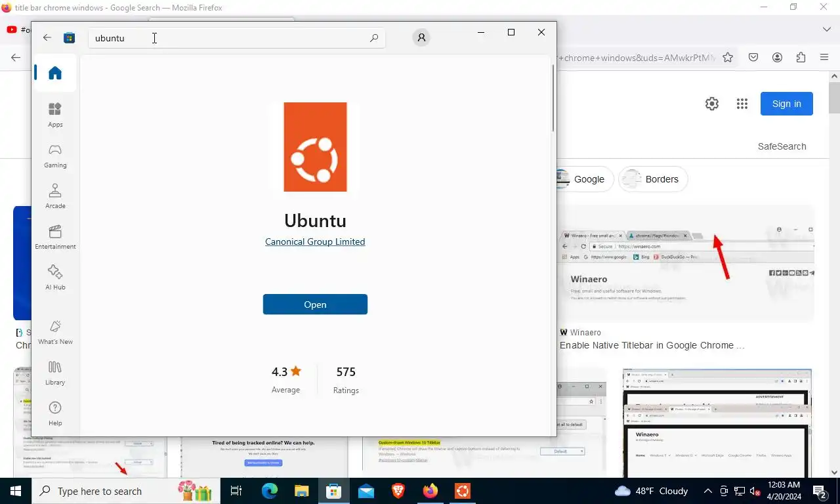
Task: Open the Library in Store sidebar
Action: (55, 373)
